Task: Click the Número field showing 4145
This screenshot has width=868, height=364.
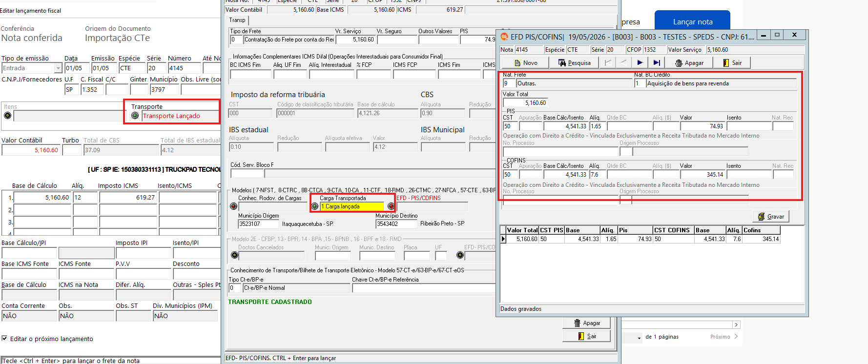Action: pos(184,68)
